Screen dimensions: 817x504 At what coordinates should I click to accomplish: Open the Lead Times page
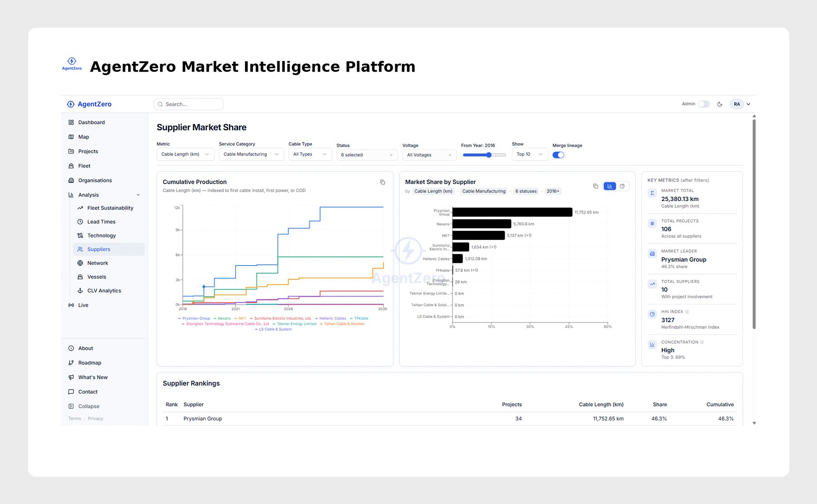(x=101, y=221)
